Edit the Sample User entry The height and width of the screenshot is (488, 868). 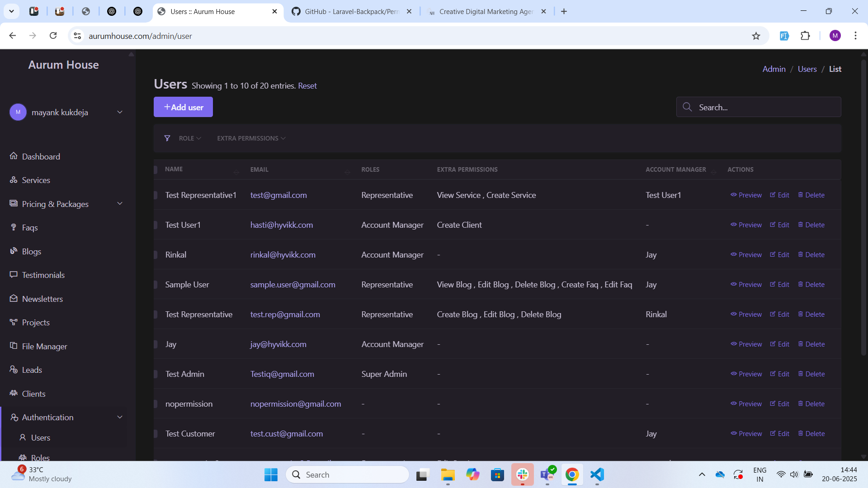[x=779, y=285]
